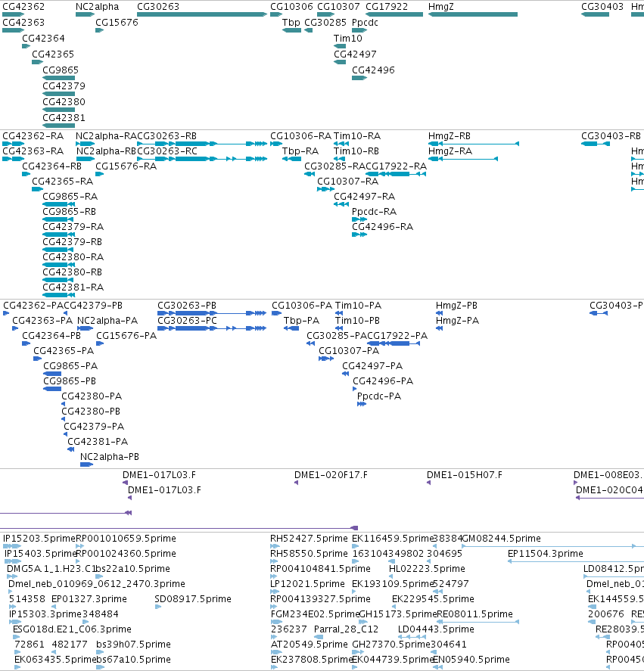This screenshot has width=644, height=671.
Task: Click protein CG17922-PA label
Action: (397, 336)
